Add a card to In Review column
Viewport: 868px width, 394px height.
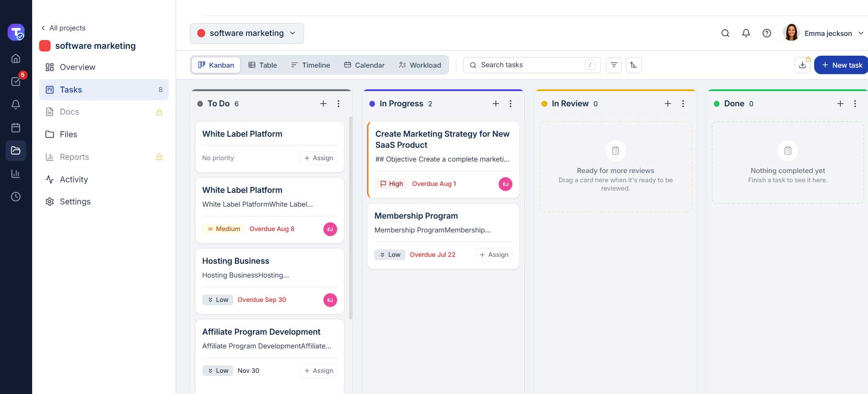tap(668, 104)
